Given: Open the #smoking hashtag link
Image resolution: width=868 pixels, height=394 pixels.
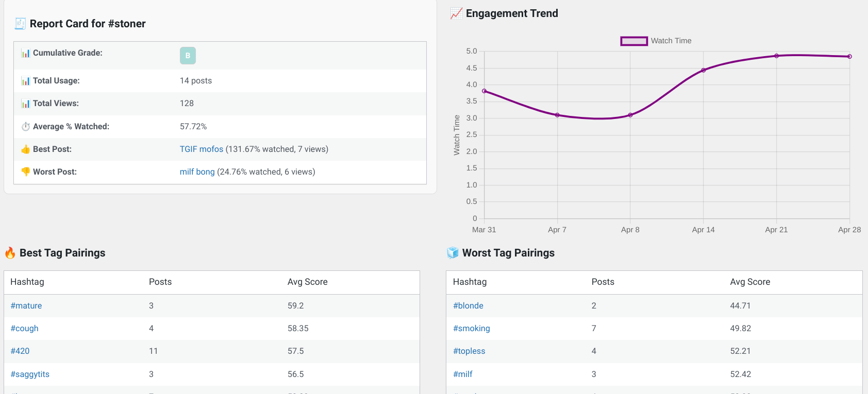Looking at the screenshot, I should tap(472, 329).
